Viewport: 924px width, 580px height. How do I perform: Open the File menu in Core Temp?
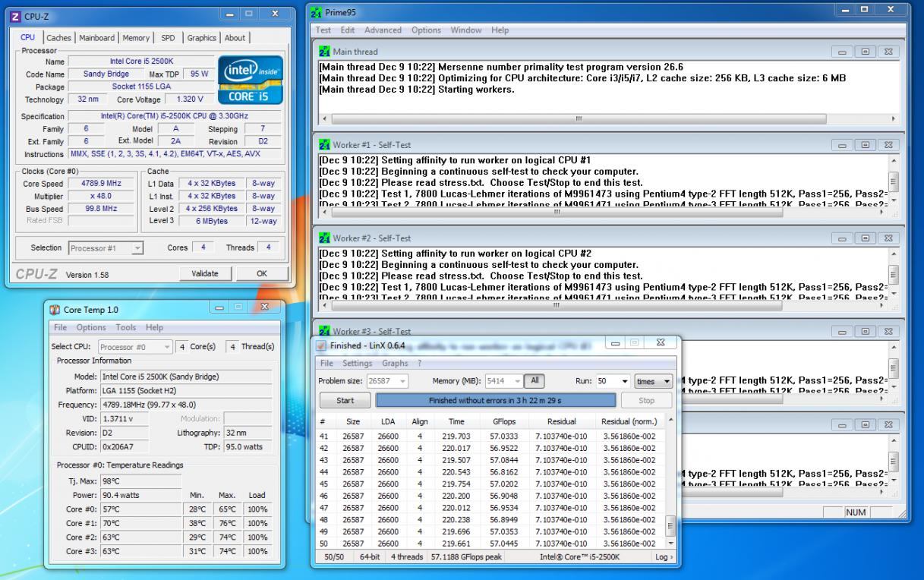click(59, 327)
